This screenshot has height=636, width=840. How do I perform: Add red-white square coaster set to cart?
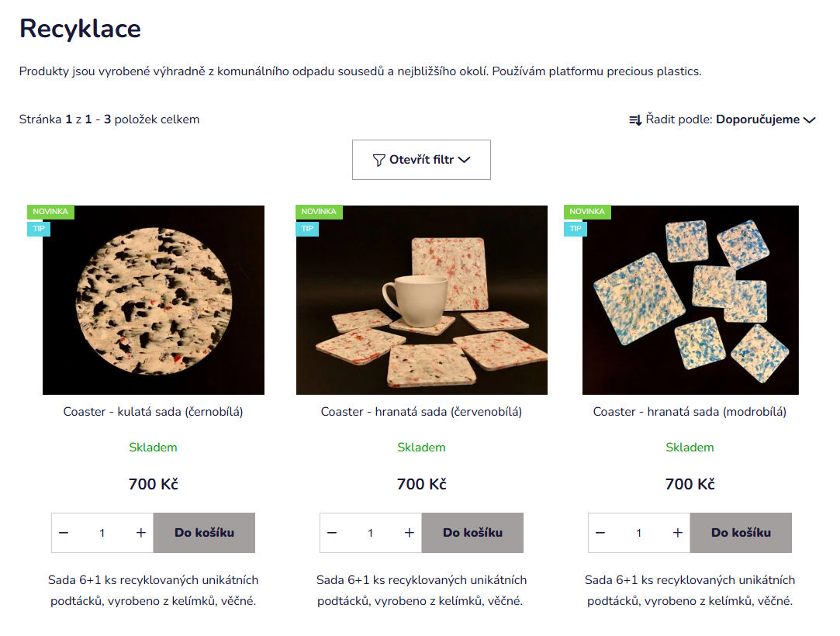click(472, 533)
